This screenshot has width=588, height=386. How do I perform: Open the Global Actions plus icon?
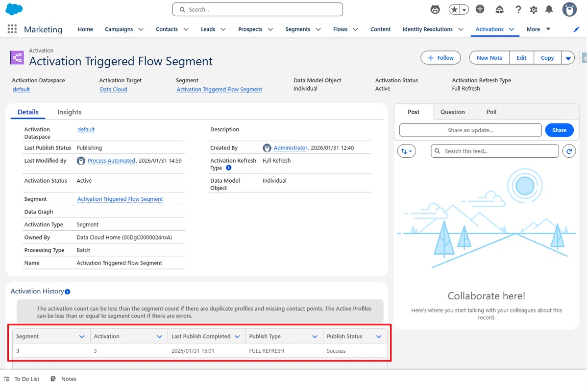point(480,9)
